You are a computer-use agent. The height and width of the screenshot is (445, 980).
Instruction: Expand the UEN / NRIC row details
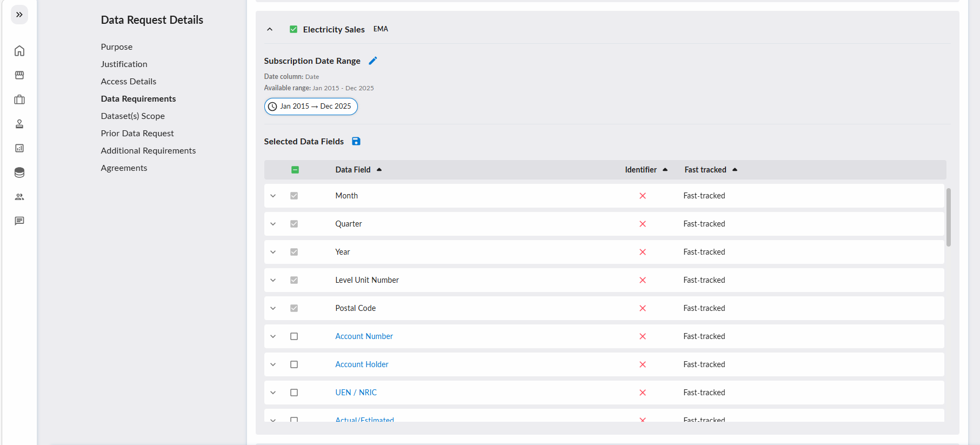[273, 393]
